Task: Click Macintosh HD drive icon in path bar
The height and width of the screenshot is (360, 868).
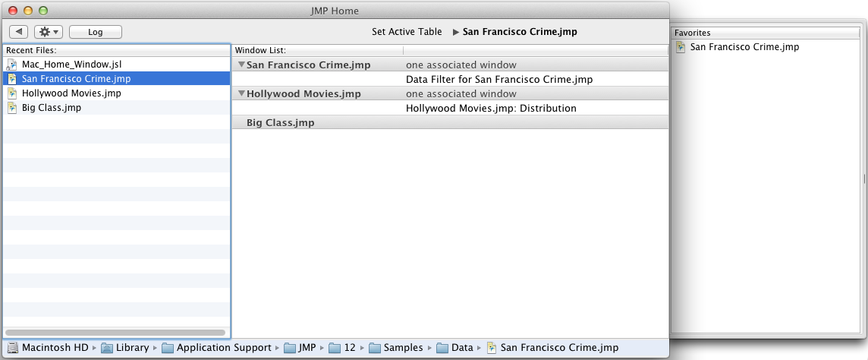Action: (x=13, y=348)
